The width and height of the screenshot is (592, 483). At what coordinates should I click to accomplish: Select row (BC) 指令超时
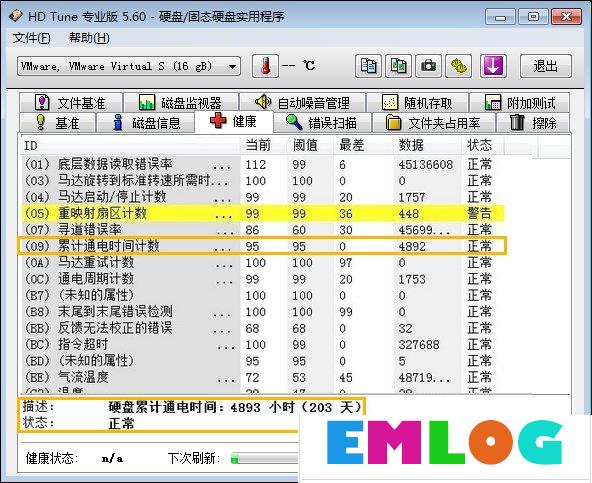[262, 344]
